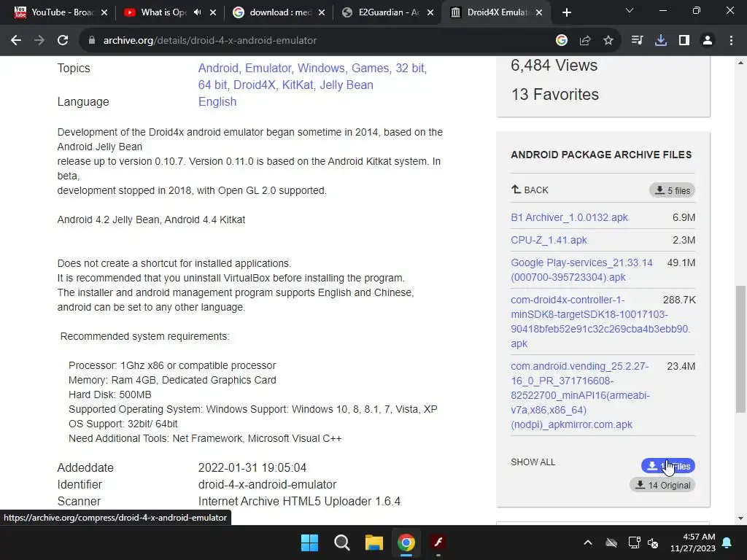Open Jelly Bean topic link

pyautogui.click(x=347, y=85)
